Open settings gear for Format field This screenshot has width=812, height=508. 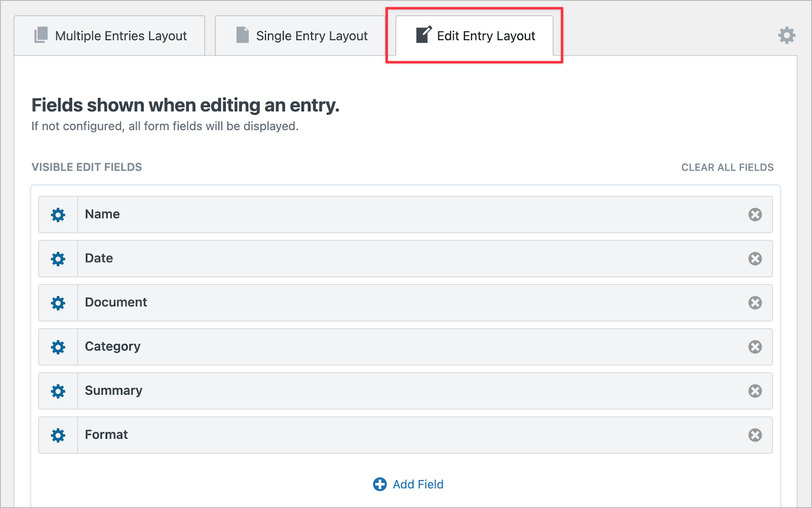[x=58, y=435]
